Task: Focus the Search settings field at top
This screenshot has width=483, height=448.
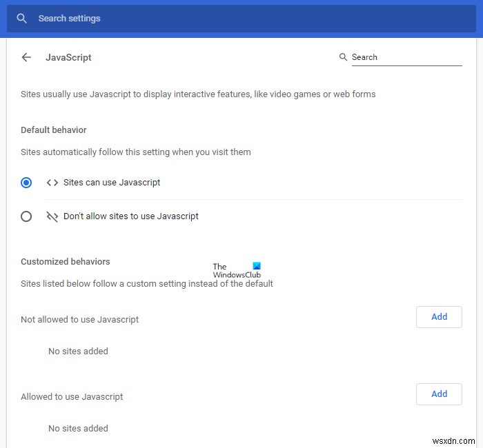Action: [241, 19]
